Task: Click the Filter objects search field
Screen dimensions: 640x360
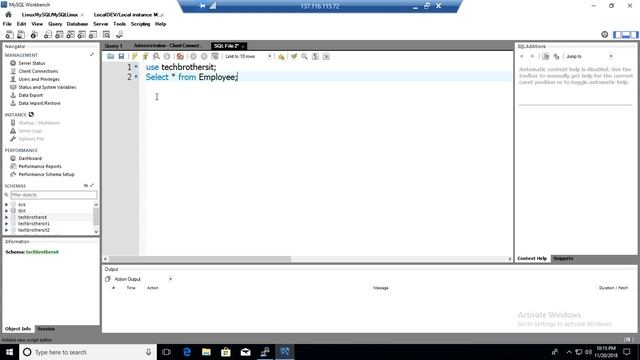Action: (x=53, y=195)
